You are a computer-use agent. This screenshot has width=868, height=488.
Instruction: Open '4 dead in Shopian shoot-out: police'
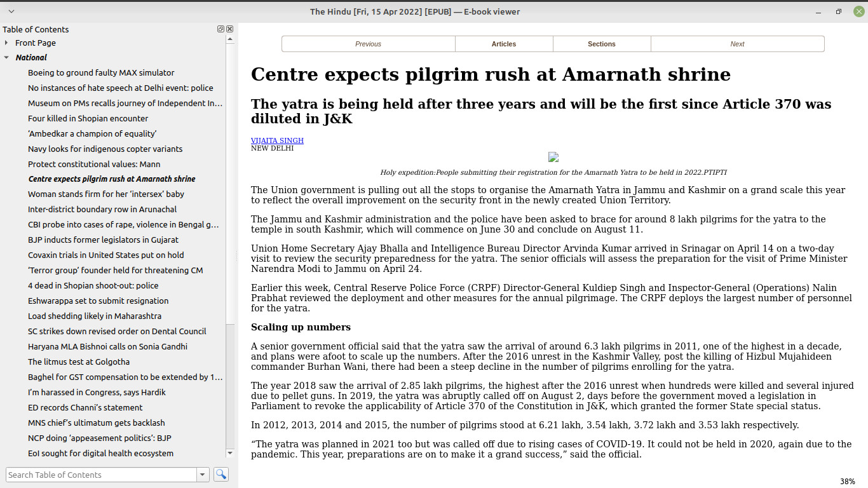pos(93,285)
